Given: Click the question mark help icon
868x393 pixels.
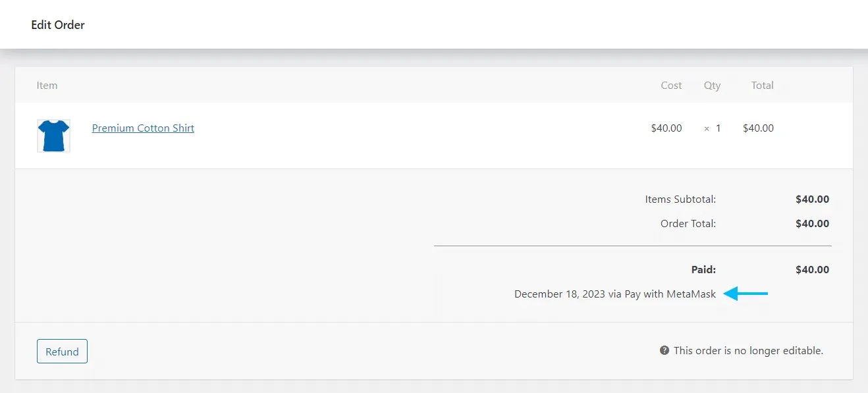Looking at the screenshot, I should tap(665, 350).
